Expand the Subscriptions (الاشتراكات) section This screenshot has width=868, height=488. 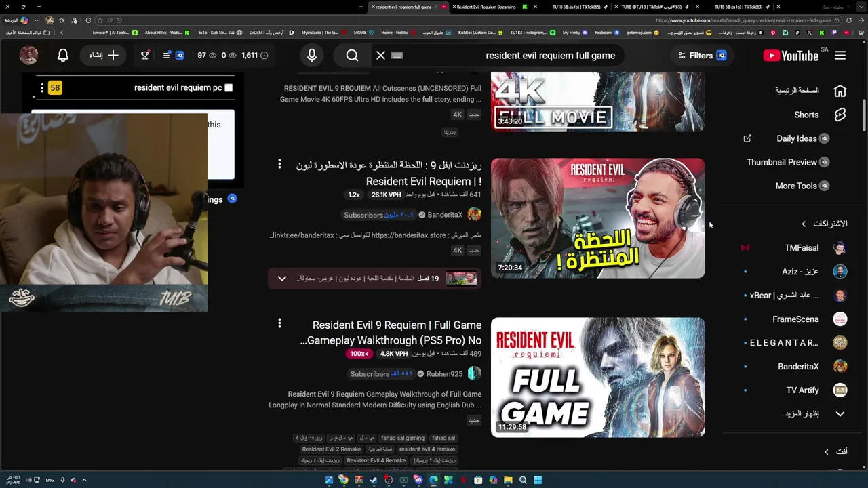[824, 224]
